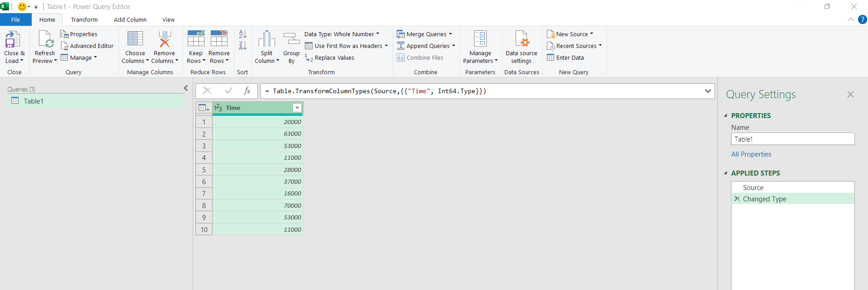Screen dimensions: 868x290
Task: Click the cell containing 63000
Action: tap(258, 133)
